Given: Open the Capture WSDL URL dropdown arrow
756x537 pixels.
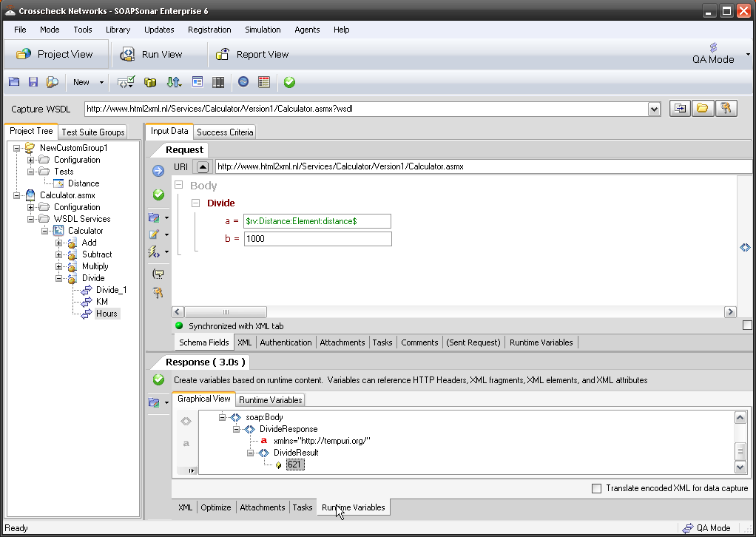Looking at the screenshot, I should (654, 109).
